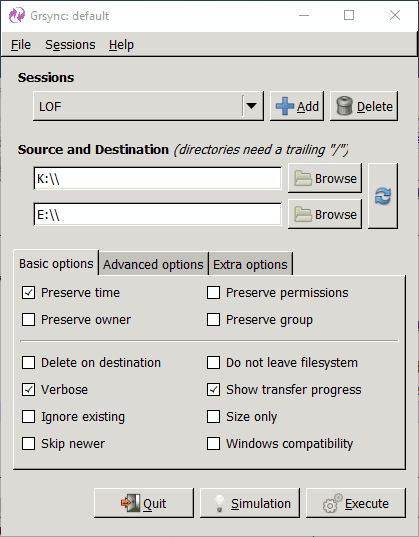419x537 pixels.
Task: Toggle Windows compatibility checkbox
Action: pos(213,444)
